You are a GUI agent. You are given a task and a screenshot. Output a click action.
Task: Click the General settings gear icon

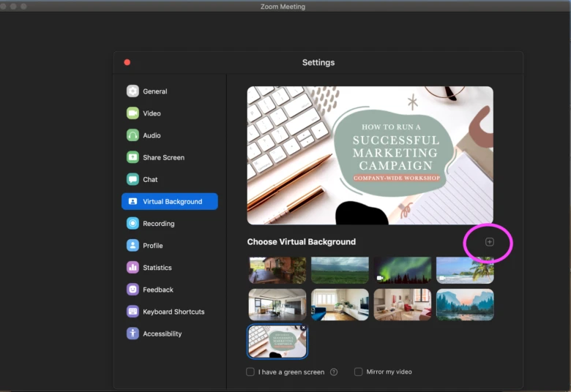pyautogui.click(x=133, y=91)
